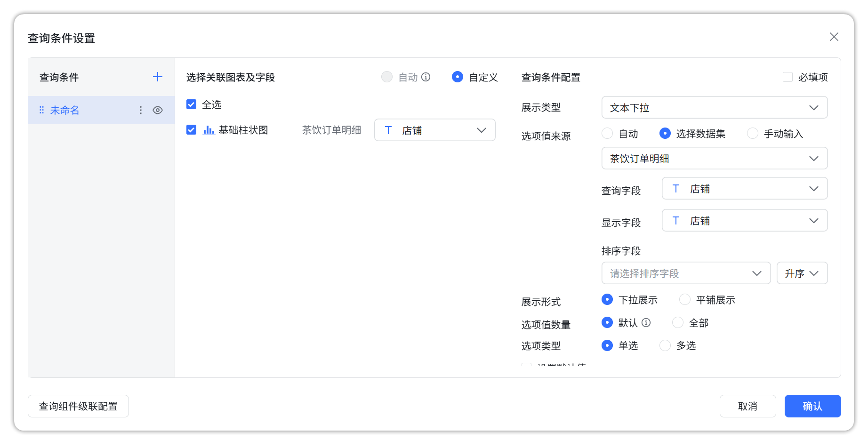This screenshot has height=440, width=868.
Task: Select 默认 for 选项值数量
Action: [x=607, y=322]
